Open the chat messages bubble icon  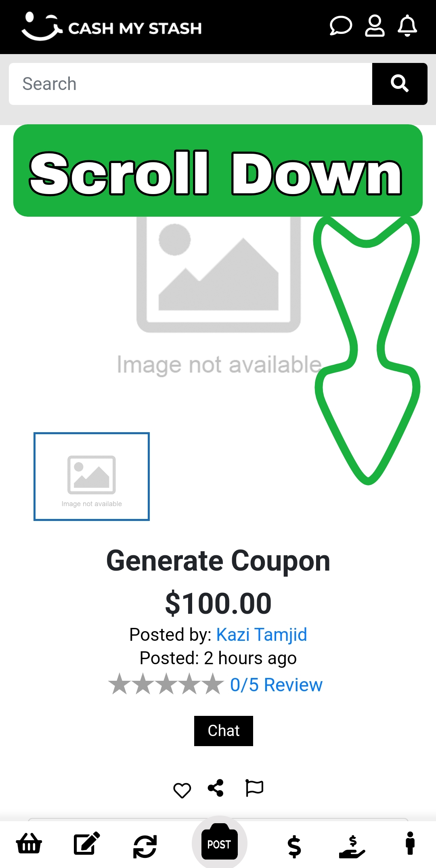click(341, 26)
